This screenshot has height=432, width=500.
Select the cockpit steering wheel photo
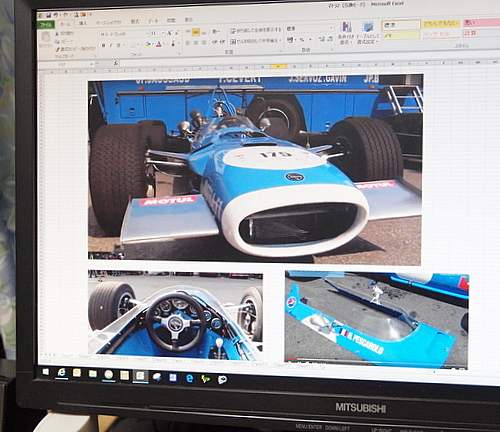(175, 315)
